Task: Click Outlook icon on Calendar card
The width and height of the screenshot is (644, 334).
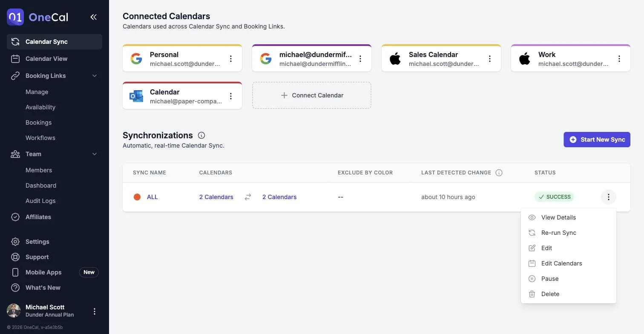Action: [136, 96]
